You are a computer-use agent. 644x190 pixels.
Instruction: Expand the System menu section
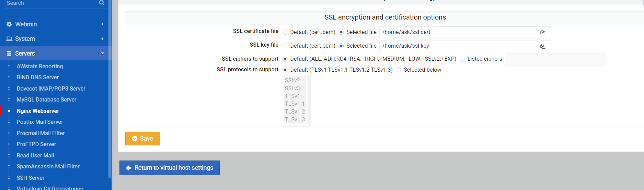click(x=55, y=39)
